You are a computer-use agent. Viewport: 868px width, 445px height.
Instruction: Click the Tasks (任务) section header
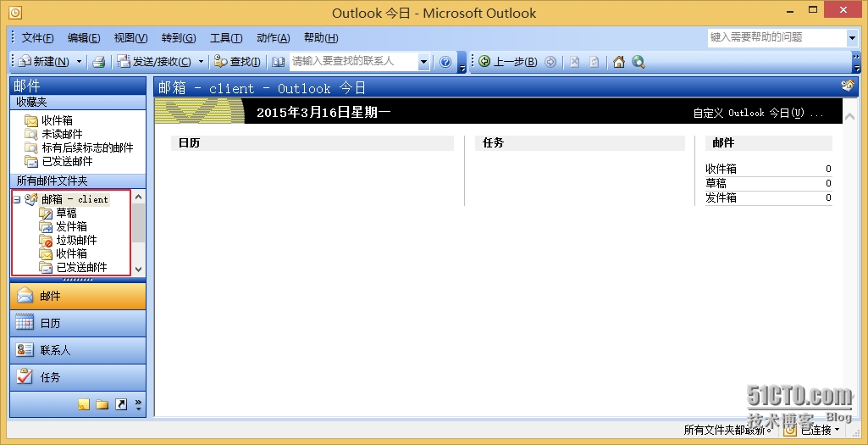[x=580, y=143]
